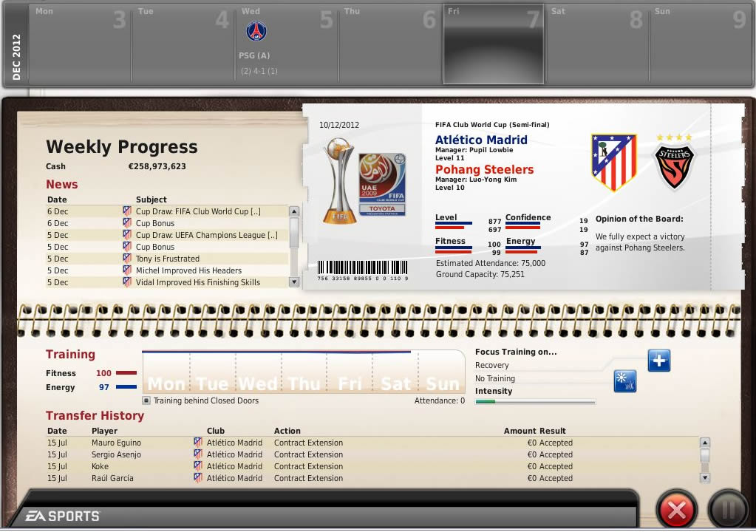
Task: Open 'Vidal Improved His Finishing Skills' news
Action: (197, 282)
